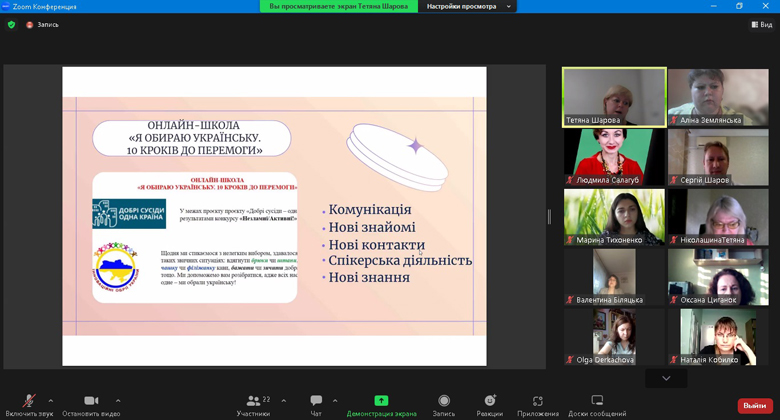780x420 pixels.
Task: Open Приложения apps panel
Action: click(538, 405)
